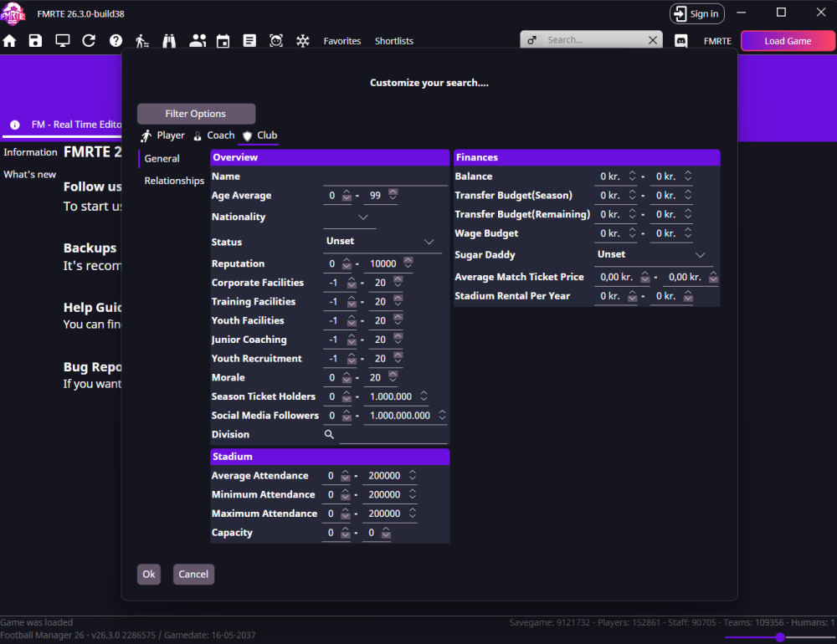Adjust Season Ticket Holders maximum stepper
This screenshot has width=837, height=644.
(424, 396)
